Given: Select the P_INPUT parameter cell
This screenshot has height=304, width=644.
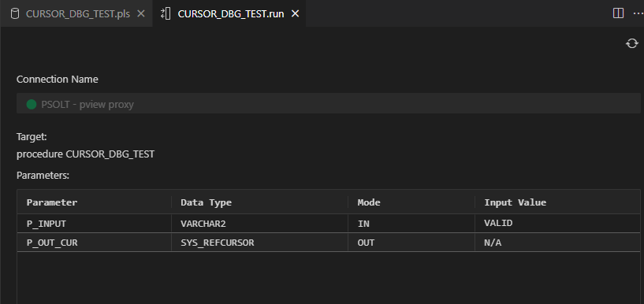Looking at the screenshot, I should [x=94, y=224].
